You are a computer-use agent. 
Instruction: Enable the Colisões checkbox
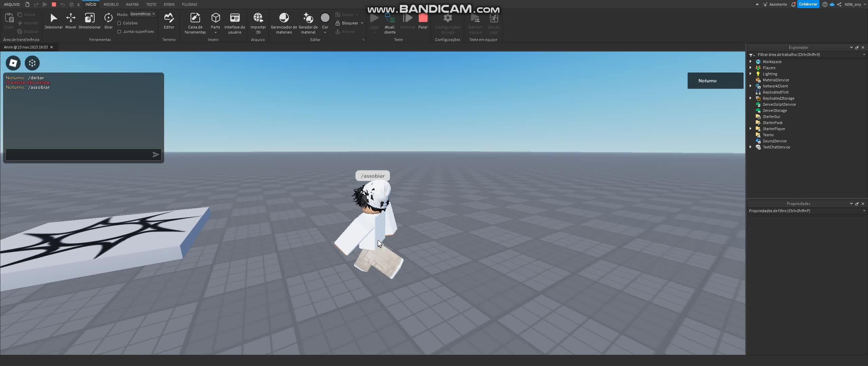tap(119, 23)
